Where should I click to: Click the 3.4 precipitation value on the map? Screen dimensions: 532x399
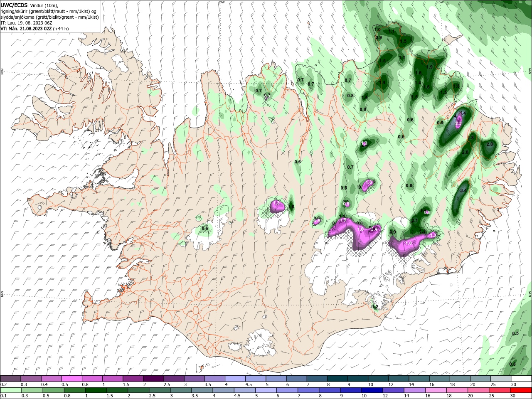pyautogui.click(x=464, y=191)
